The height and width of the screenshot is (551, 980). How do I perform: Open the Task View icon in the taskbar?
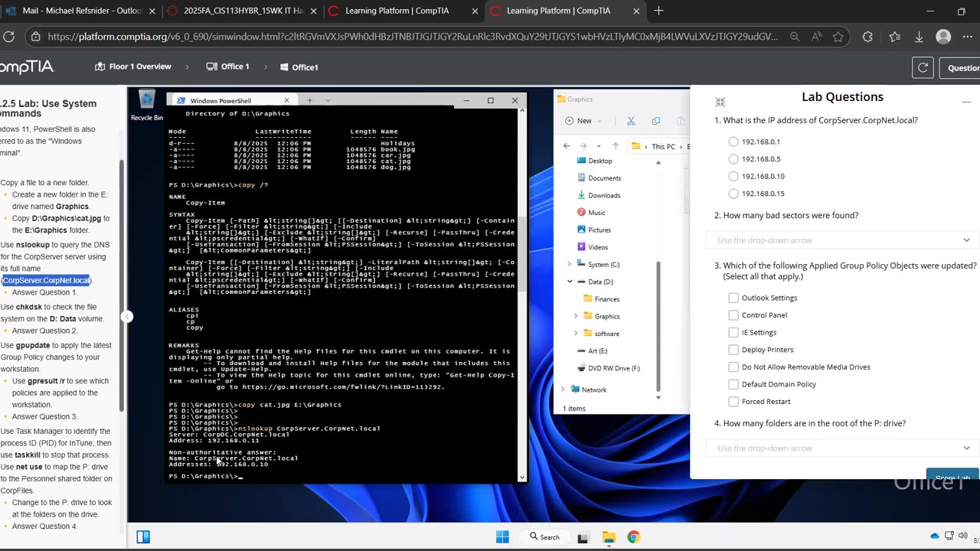click(x=583, y=537)
